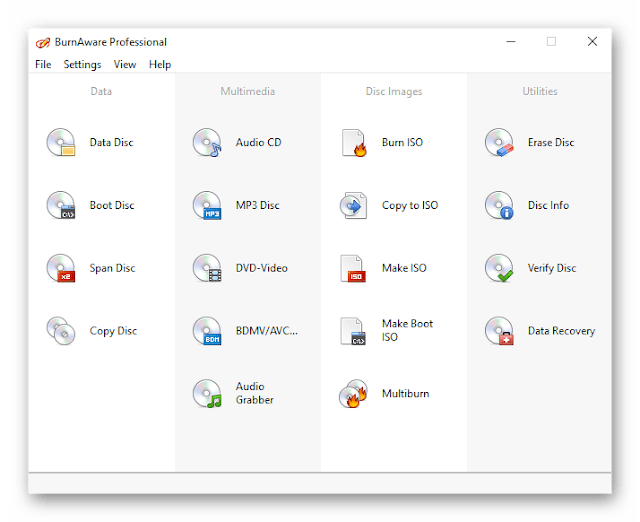Open the Audio CD icon
This screenshot has height=522, width=640.
tap(207, 142)
